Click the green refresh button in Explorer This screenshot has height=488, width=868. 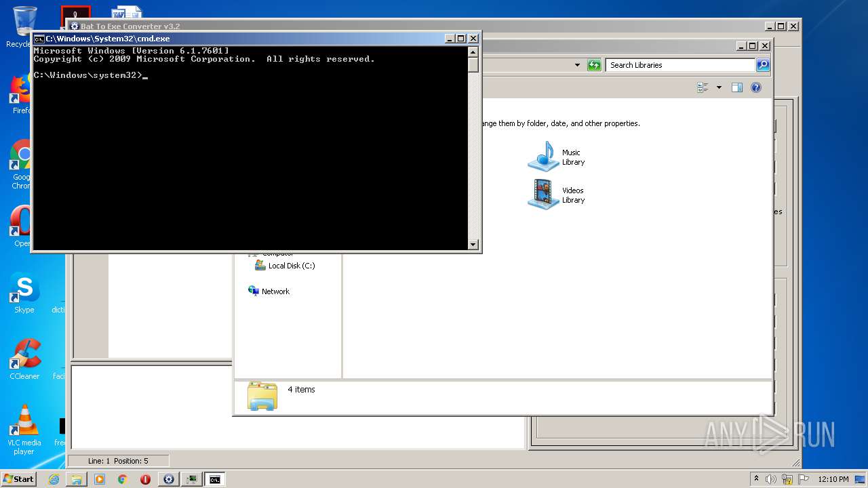[594, 65]
